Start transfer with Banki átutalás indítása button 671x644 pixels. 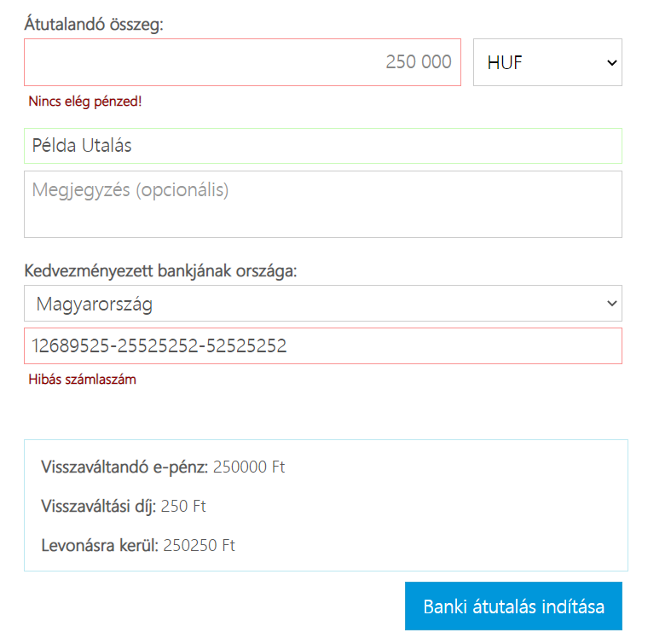click(x=513, y=606)
